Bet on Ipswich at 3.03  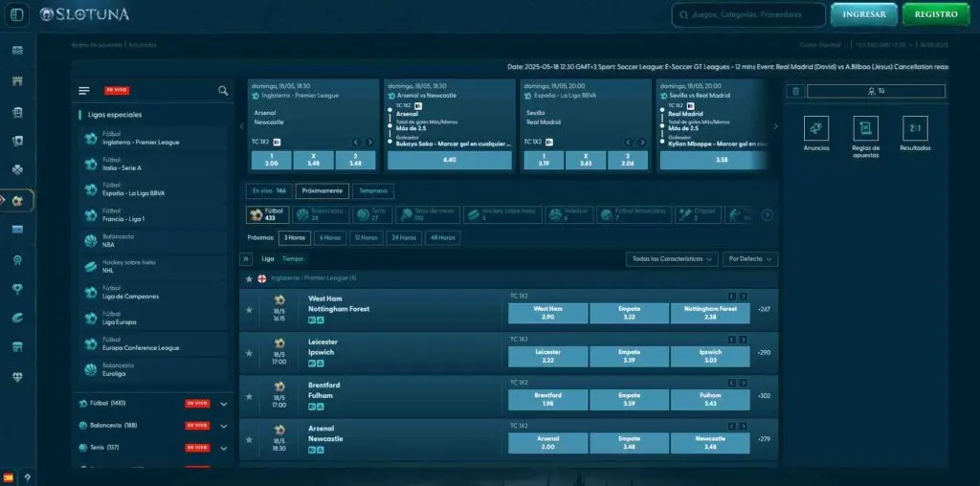(710, 357)
